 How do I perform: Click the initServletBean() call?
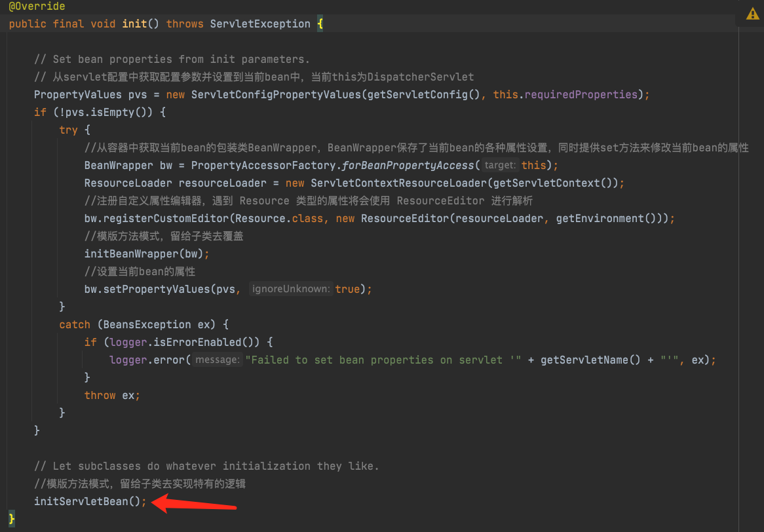coord(87,501)
